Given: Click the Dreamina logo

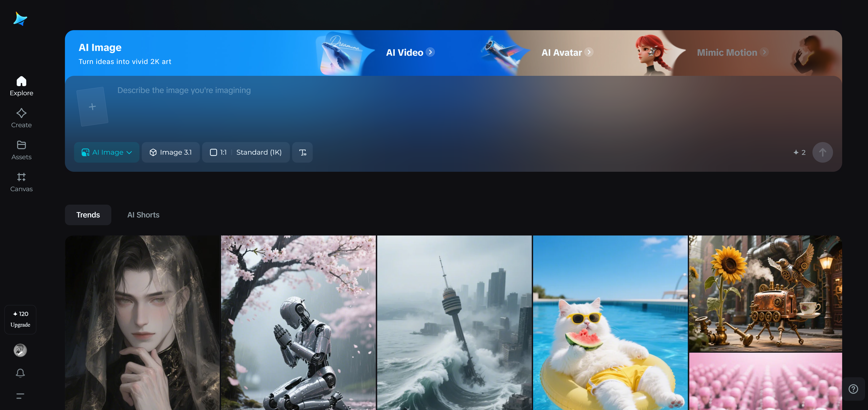Looking at the screenshot, I should [x=20, y=19].
